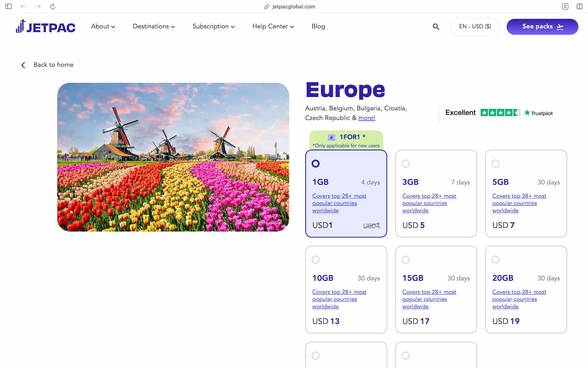Click the Europe heading
Viewport: 588px width, 368px height.
pos(345,90)
